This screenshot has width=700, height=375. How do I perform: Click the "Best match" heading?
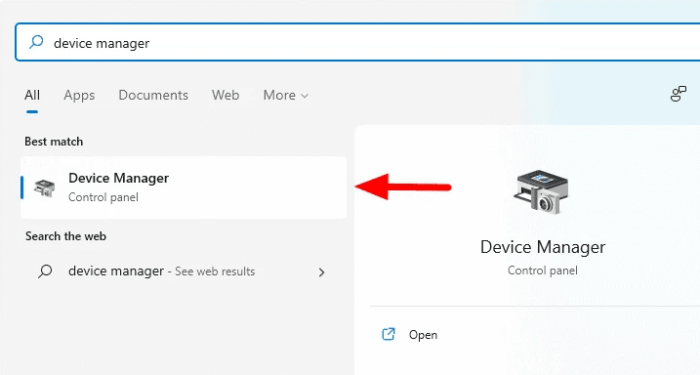[54, 142]
